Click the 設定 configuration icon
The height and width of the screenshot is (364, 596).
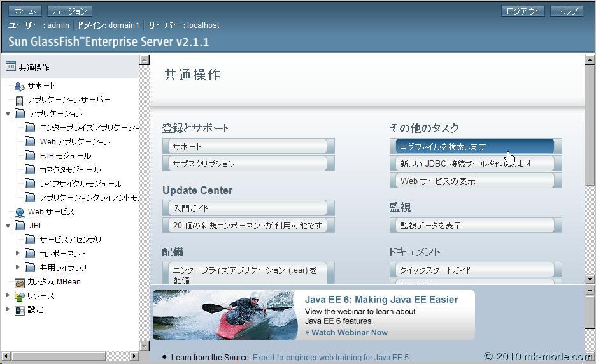click(x=19, y=310)
